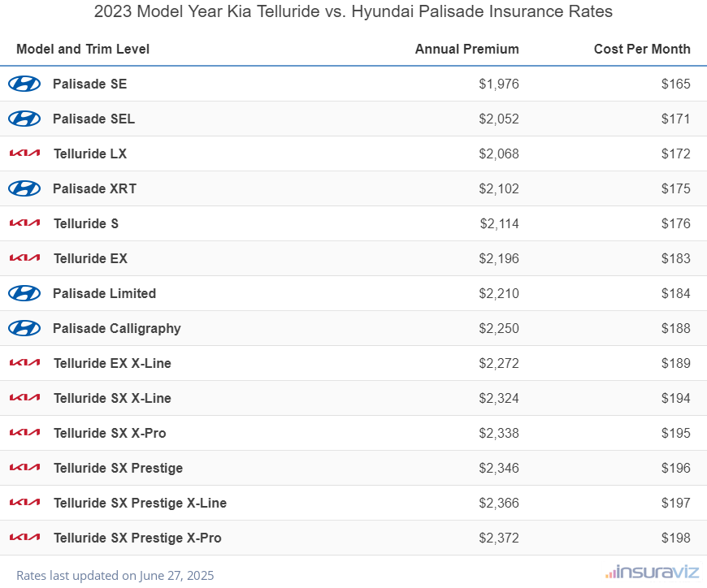Select the Telluride EX X-Line row label
Image resolution: width=707 pixels, height=588 pixels.
[x=112, y=363]
